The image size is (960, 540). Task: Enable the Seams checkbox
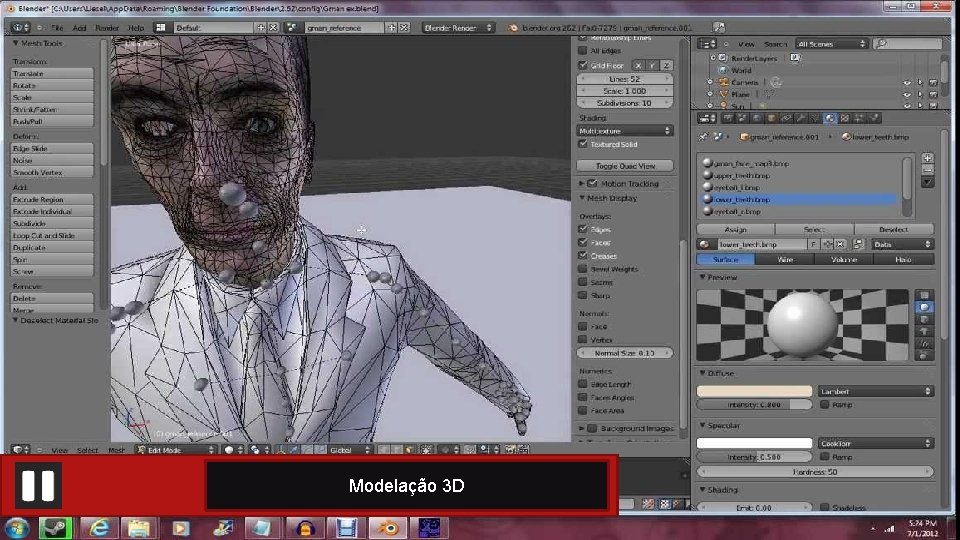coord(583,282)
